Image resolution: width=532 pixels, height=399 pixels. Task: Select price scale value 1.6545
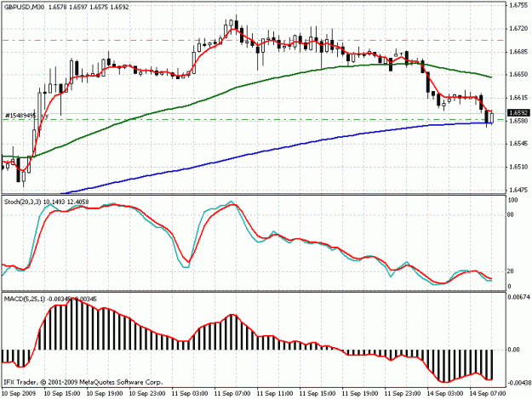[x=518, y=144]
